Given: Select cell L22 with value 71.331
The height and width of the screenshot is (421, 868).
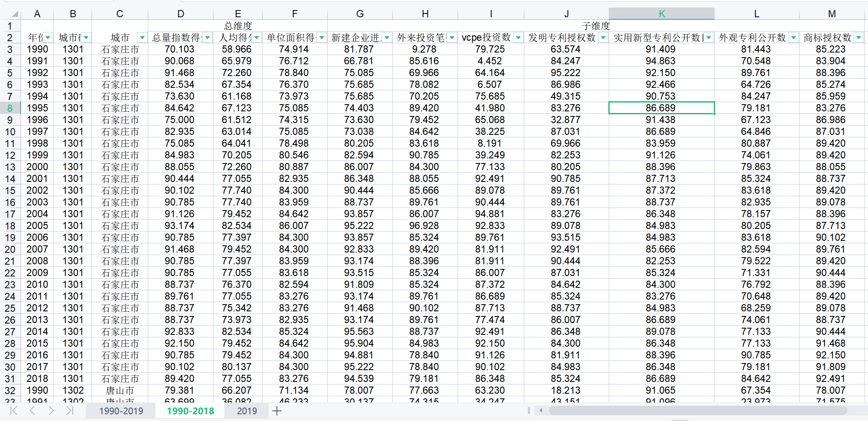Looking at the screenshot, I should 757,273.
